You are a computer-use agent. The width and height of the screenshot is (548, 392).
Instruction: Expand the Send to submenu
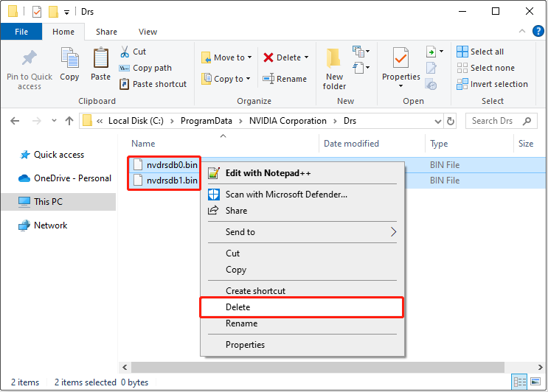[302, 232]
